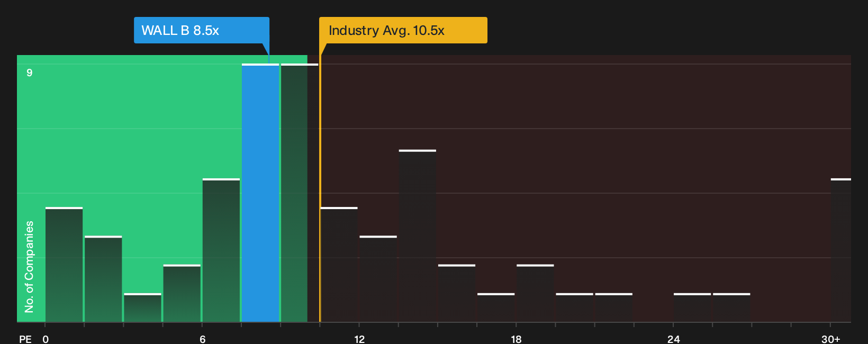Select the histogram bar starting at PE 6
This screenshot has width=868, height=344.
coord(221,250)
